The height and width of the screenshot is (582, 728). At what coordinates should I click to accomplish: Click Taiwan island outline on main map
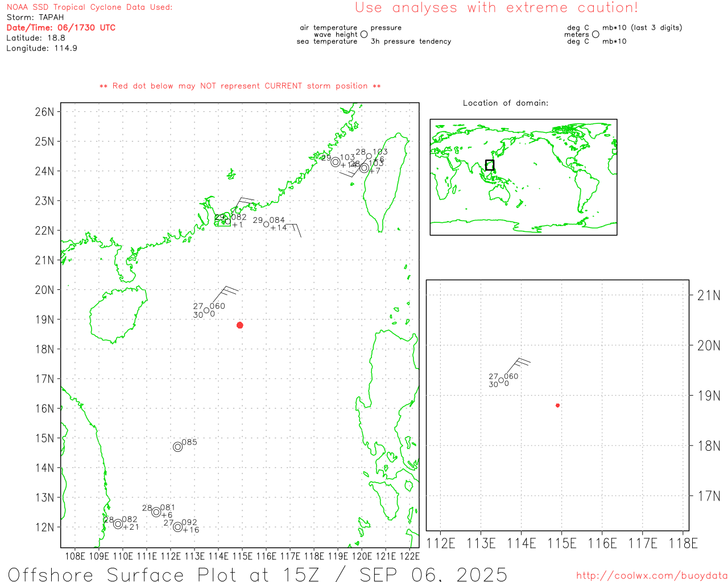coord(386,182)
